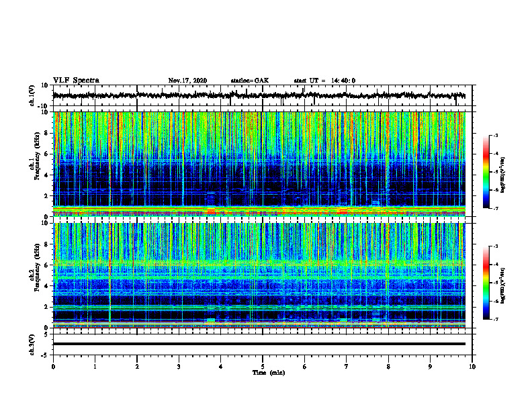Click the "7" tick on the time axis

coord(347,367)
